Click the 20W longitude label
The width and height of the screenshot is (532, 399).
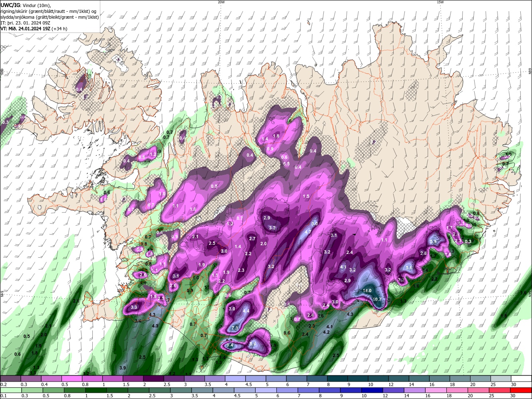pos(221,2)
